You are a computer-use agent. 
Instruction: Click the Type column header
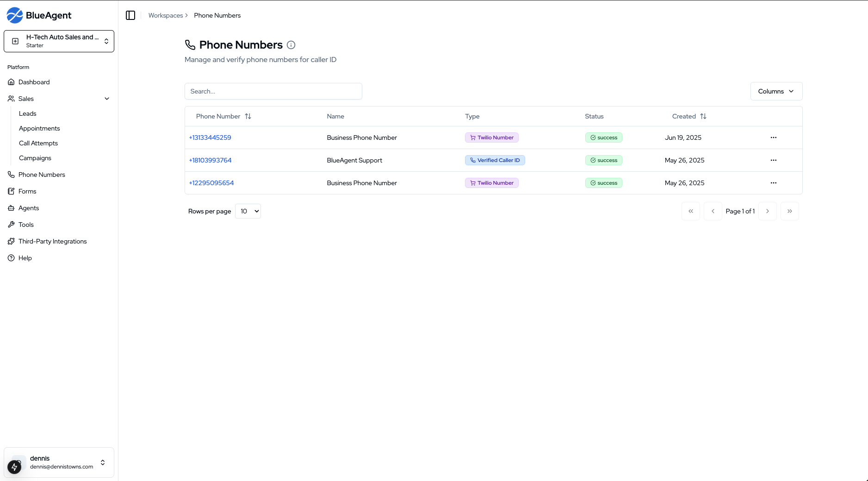[472, 116]
